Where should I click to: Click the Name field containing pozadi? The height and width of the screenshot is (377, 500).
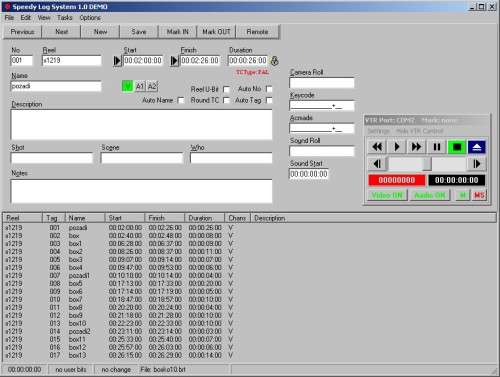[56, 86]
